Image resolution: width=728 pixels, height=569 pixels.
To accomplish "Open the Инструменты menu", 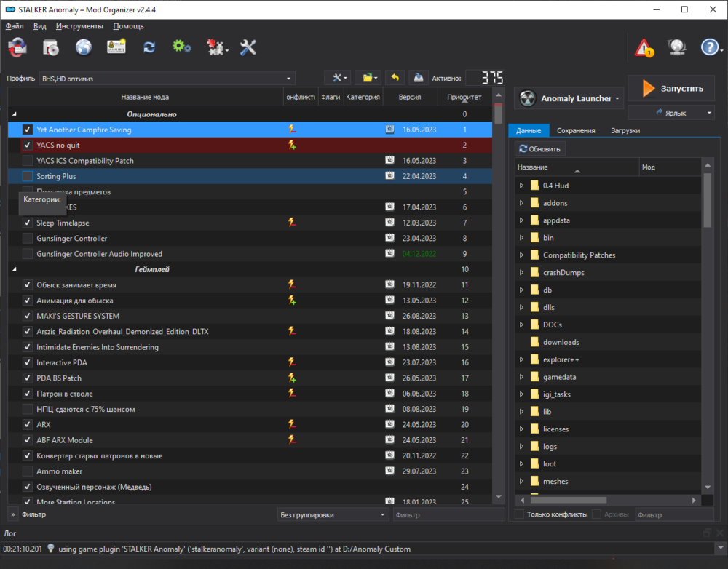I will click(x=79, y=25).
